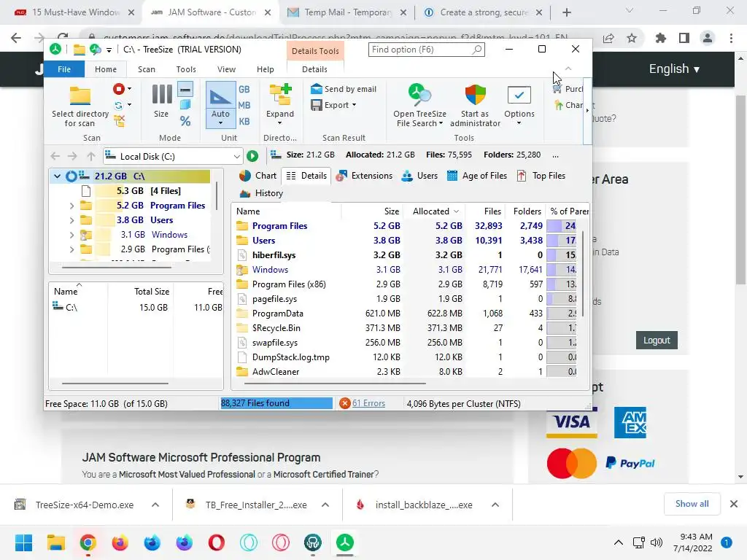This screenshot has height=560, width=747.
Task: Collapse the C:\ root tree node
Action: click(57, 176)
